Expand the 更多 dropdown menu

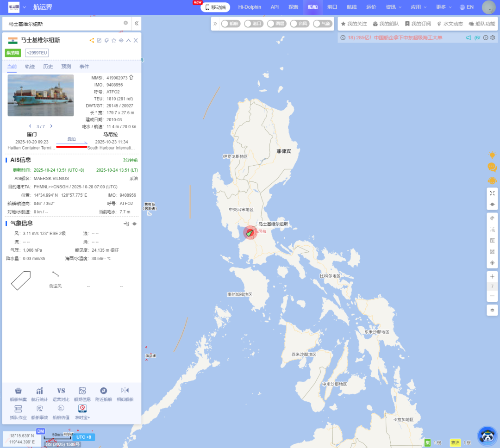pyautogui.click(x=444, y=7)
